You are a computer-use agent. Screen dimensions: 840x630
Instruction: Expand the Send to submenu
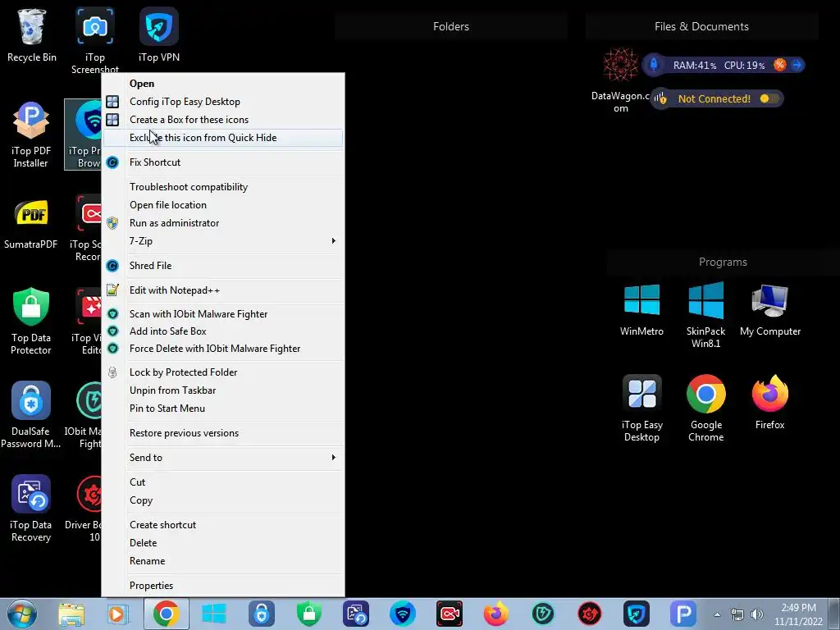pos(223,458)
